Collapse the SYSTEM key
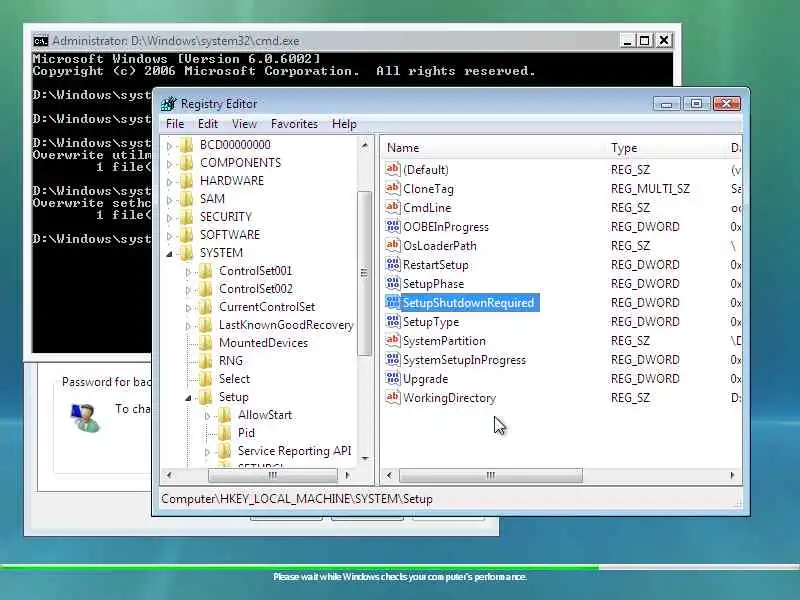This screenshot has height=600, width=800. 169,254
